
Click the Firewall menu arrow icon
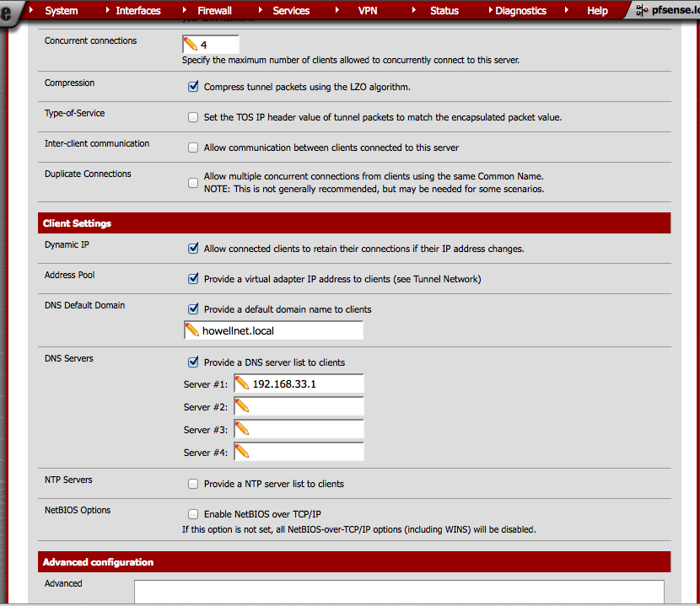click(x=185, y=10)
